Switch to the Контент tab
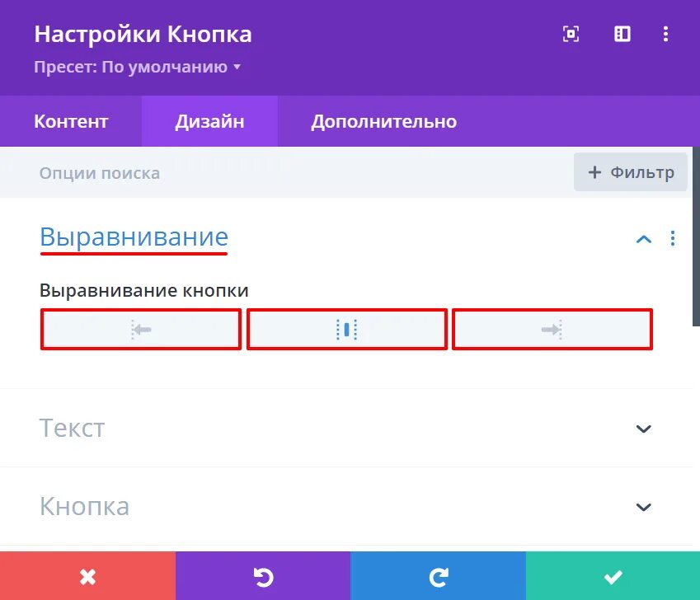This screenshot has height=600, width=700. pos(71,121)
